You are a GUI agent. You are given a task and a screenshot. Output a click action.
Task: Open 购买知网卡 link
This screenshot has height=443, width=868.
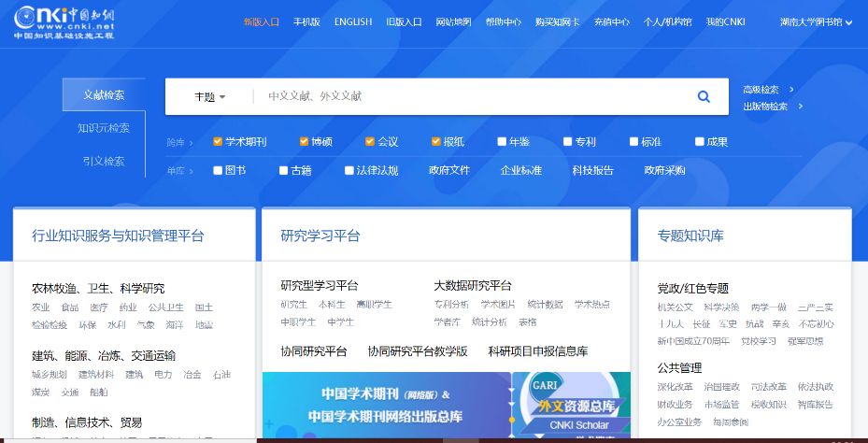pos(558,22)
